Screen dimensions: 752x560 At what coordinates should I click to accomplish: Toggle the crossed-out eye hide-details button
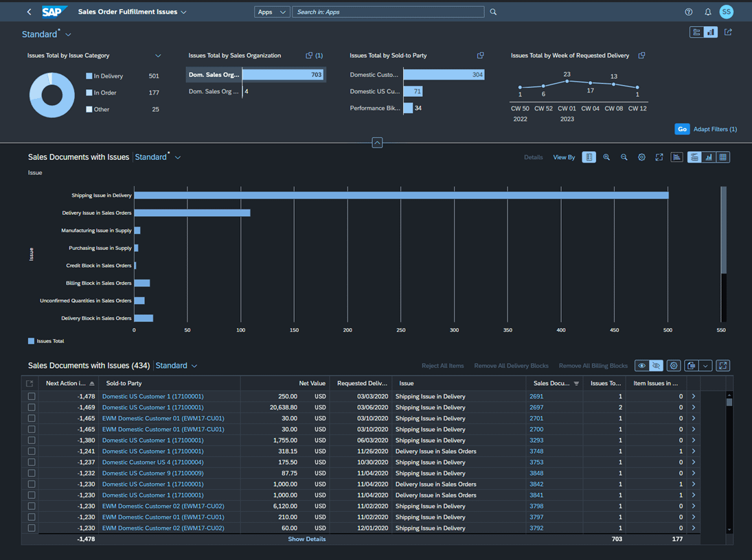(x=657, y=366)
